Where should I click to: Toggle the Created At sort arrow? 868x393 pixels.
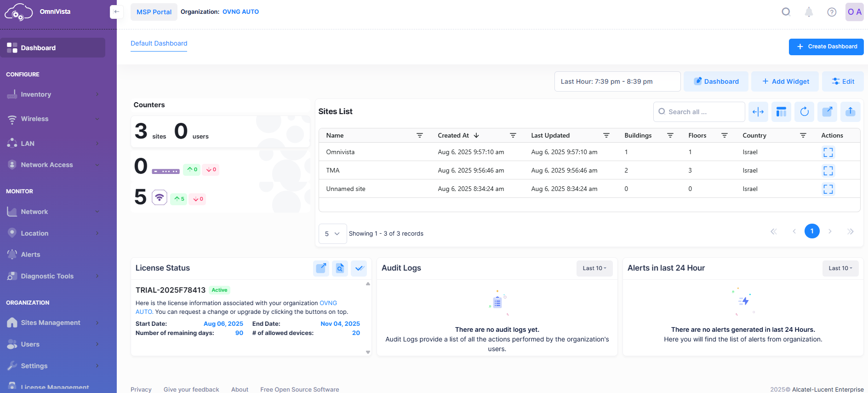476,135
